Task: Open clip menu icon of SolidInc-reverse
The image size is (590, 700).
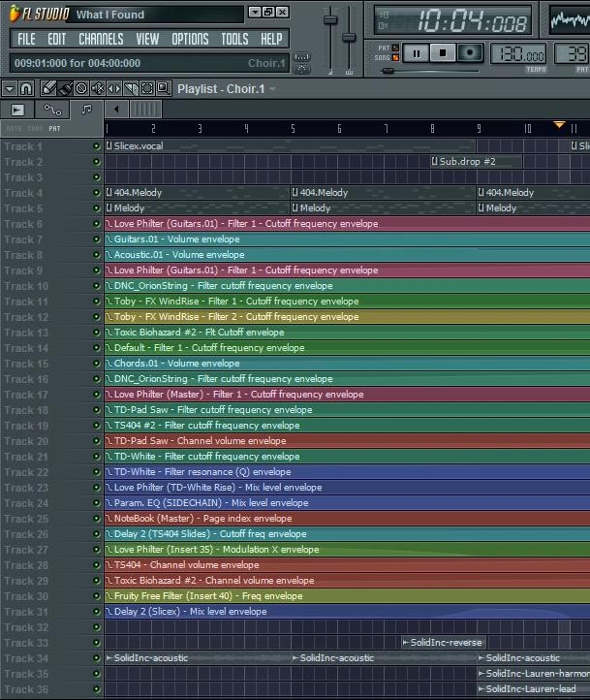Action: click(x=406, y=643)
